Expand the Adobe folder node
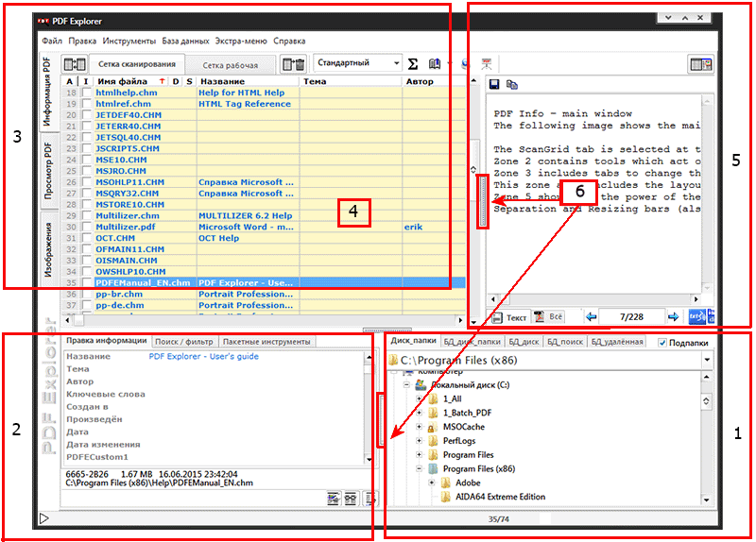This screenshot has width=756, height=542. [432, 483]
